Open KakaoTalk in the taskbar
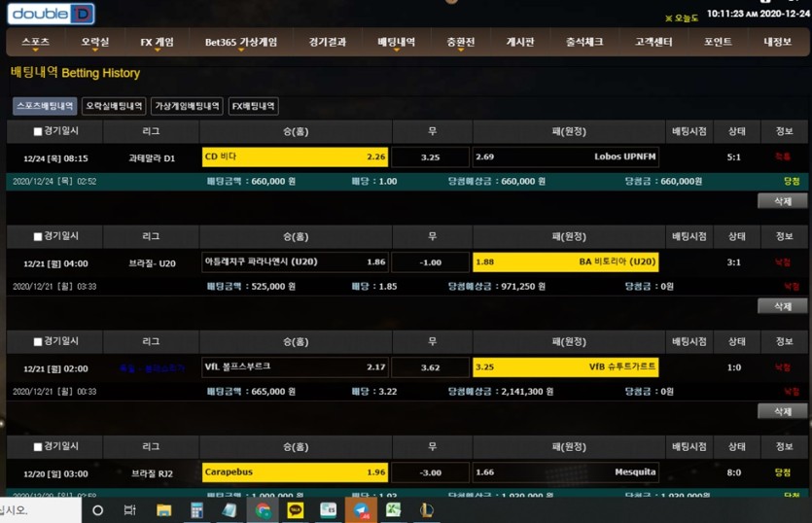This screenshot has height=523, width=812. coord(296,510)
